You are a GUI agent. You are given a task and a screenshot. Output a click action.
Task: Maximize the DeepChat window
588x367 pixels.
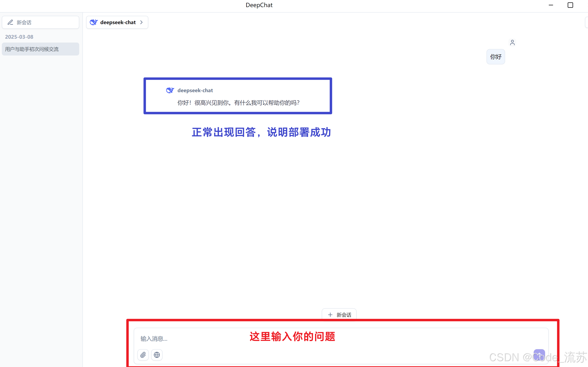click(570, 5)
